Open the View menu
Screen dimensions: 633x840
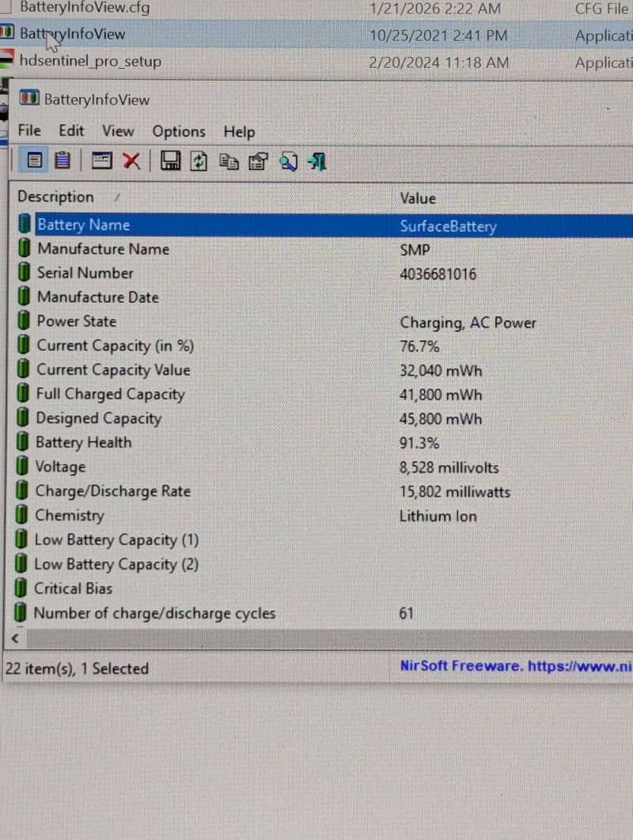118,131
